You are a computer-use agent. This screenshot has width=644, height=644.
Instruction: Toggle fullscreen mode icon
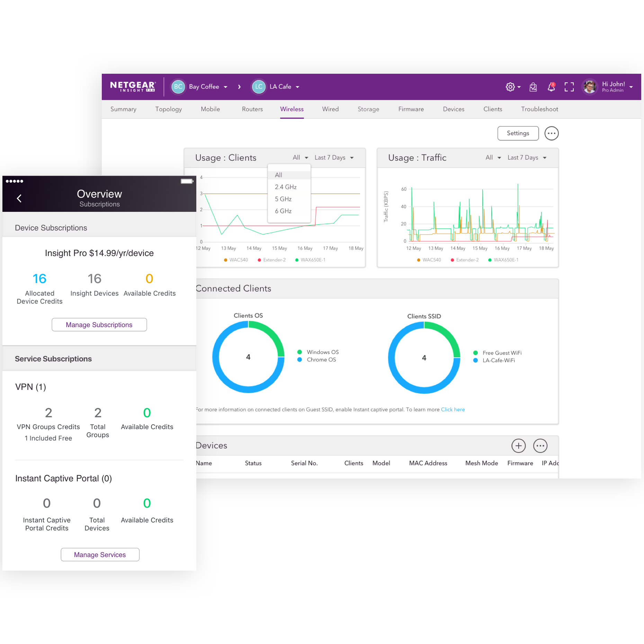569,87
